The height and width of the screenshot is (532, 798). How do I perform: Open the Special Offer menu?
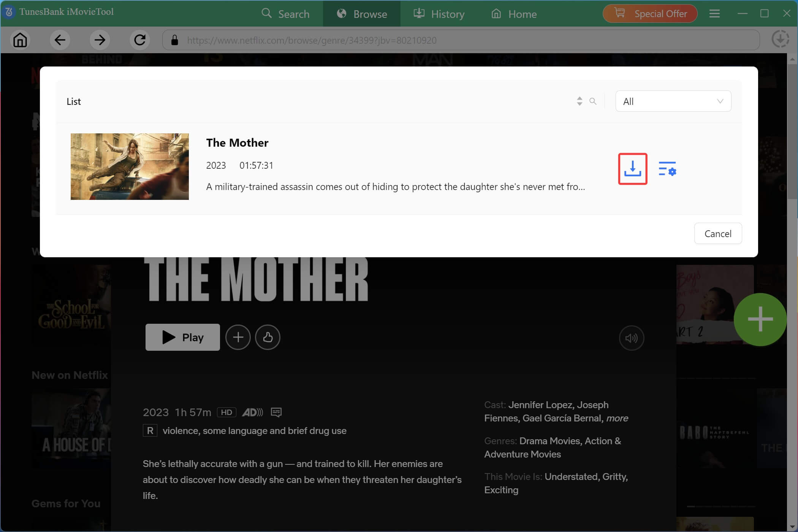pos(650,13)
